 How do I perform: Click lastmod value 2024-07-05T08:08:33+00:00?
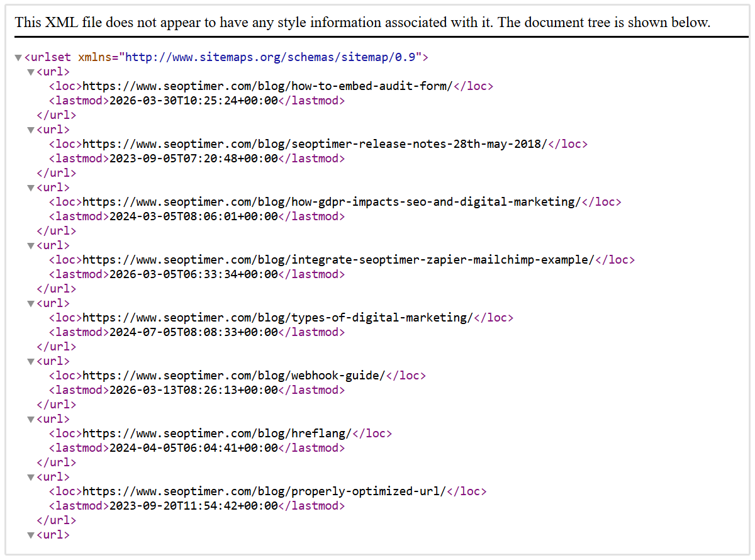194,332
